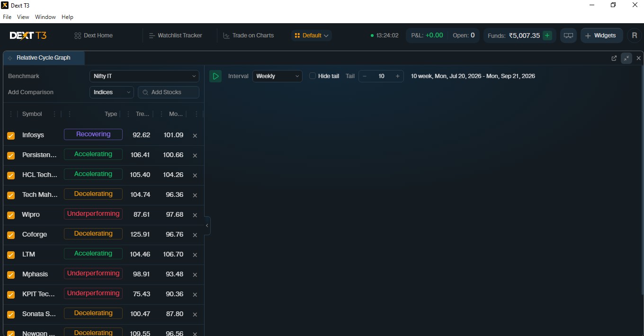Remove Wipro row with its X icon
This screenshot has height=336, width=644.
(x=195, y=215)
